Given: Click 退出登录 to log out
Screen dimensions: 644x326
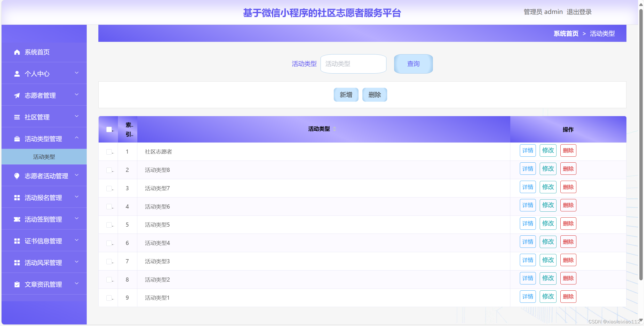Looking at the screenshot, I should pyautogui.click(x=579, y=12).
